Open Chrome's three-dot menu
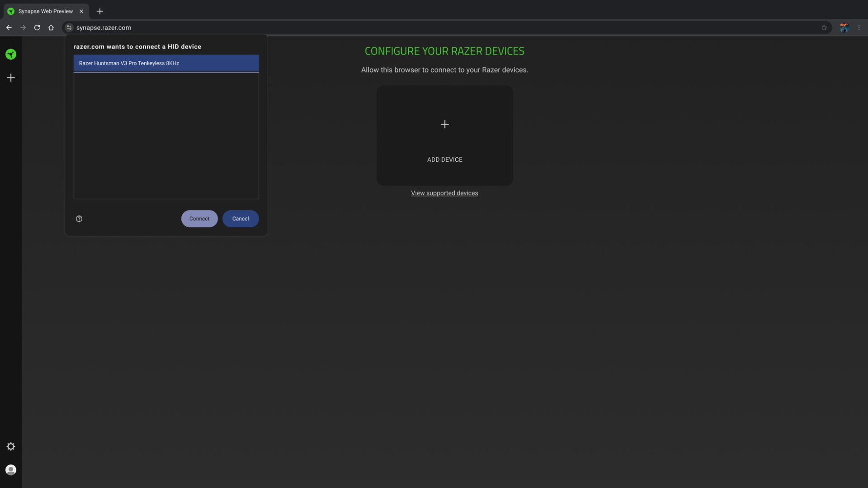868x488 pixels. pos(859,28)
